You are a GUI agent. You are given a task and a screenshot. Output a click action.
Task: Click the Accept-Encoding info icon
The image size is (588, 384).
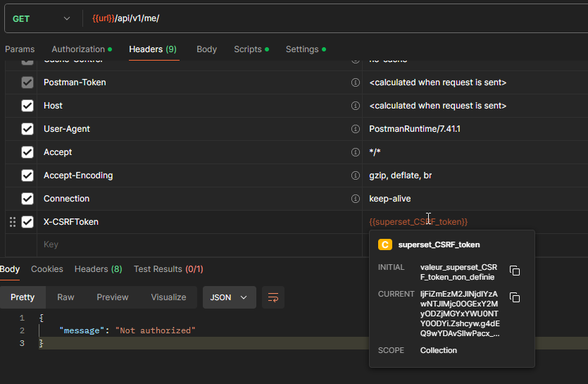coord(355,175)
